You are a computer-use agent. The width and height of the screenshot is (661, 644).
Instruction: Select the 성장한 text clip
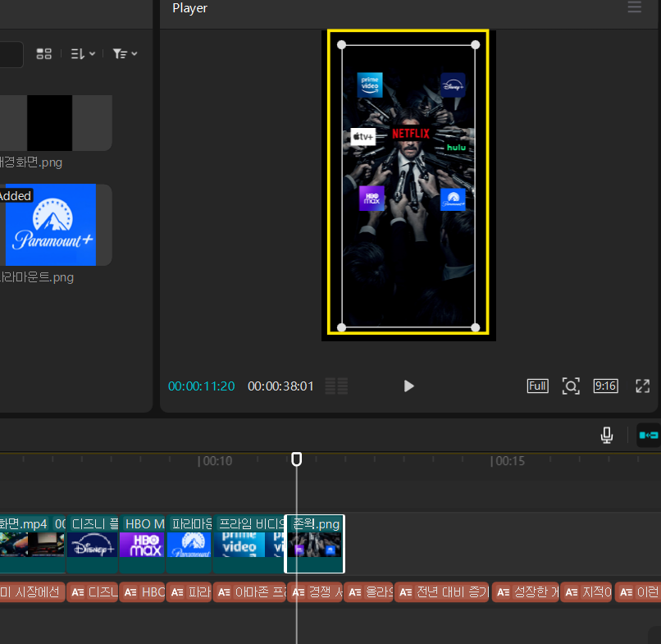pos(525,592)
